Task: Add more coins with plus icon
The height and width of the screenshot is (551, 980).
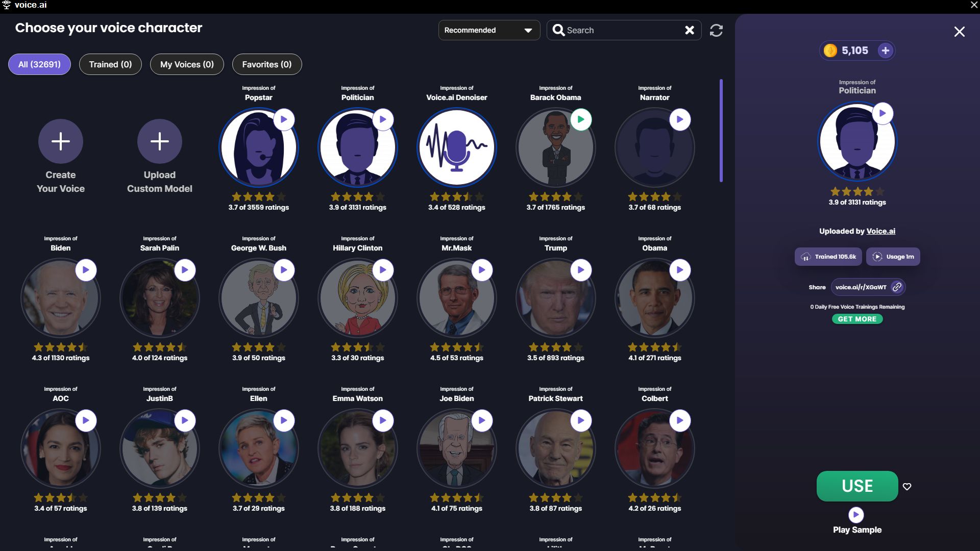Action: [886, 51]
